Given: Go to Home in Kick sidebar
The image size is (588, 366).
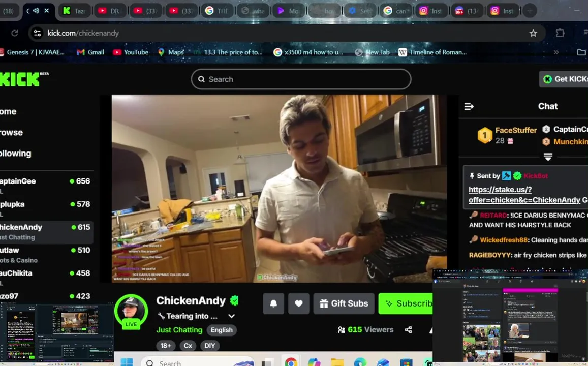Looking at the screenshot, I should click(8, 111).
